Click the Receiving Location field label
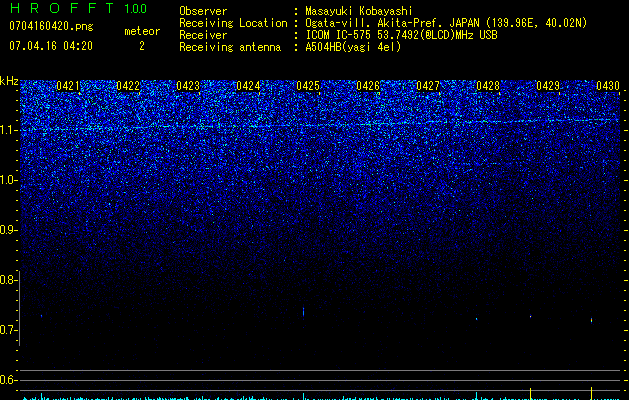The height and width of the screenshot is (400, 629). (233, 23)
